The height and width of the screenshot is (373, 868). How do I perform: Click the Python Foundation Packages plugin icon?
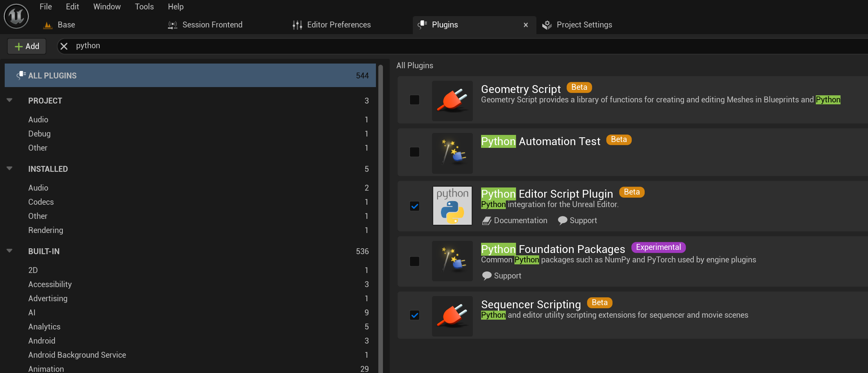coord(452,261)
